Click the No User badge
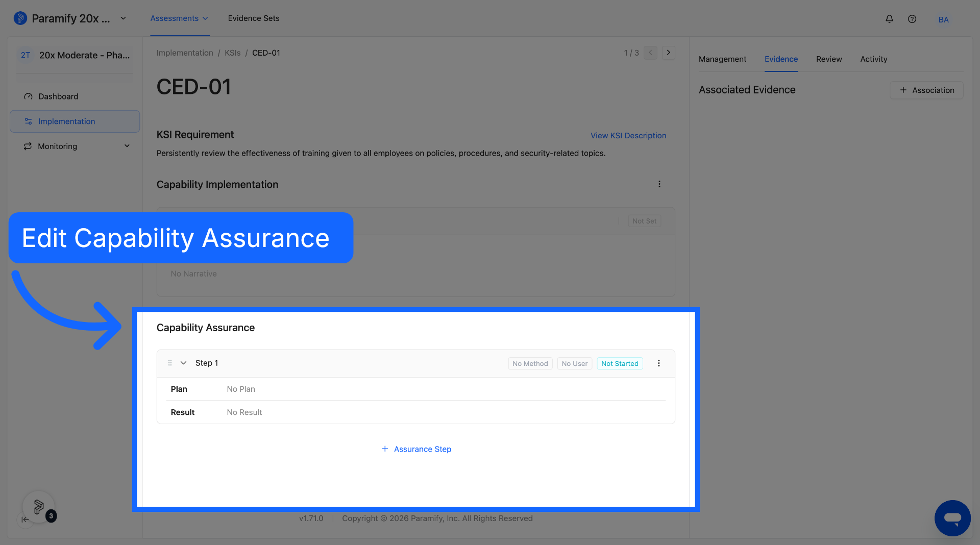 click(x=574, y=363)
